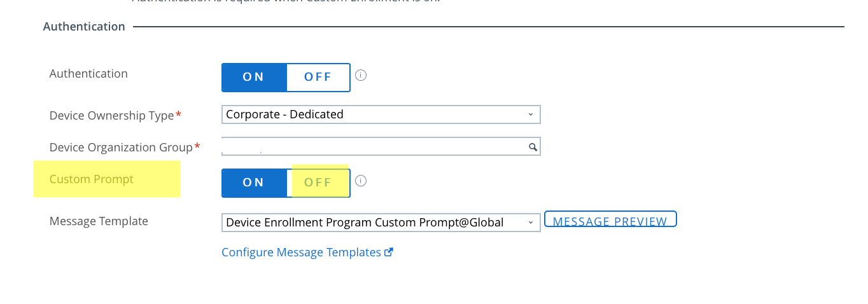This screenshot has width=868, height=304.
Task: Turn Authentication ON
Action: pos(254,77)
